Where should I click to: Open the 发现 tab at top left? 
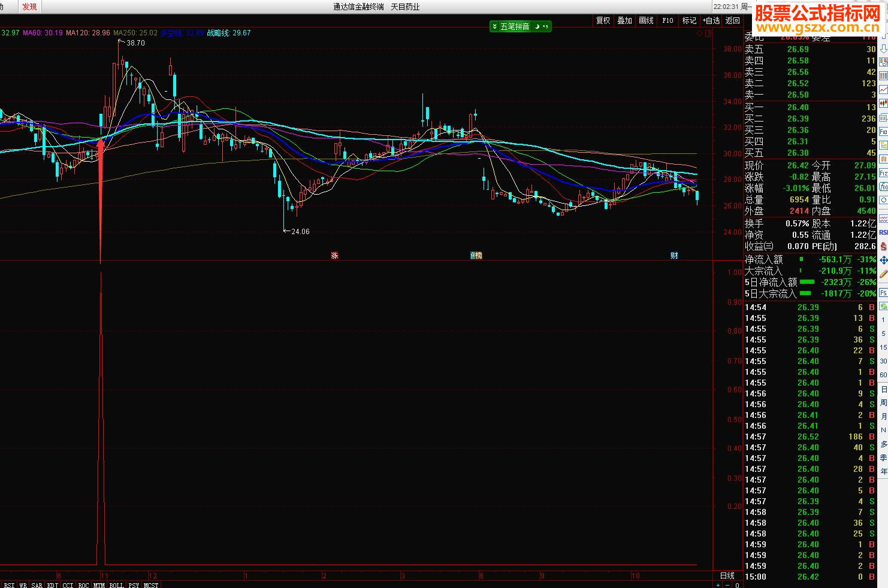[x=29, y=7]
